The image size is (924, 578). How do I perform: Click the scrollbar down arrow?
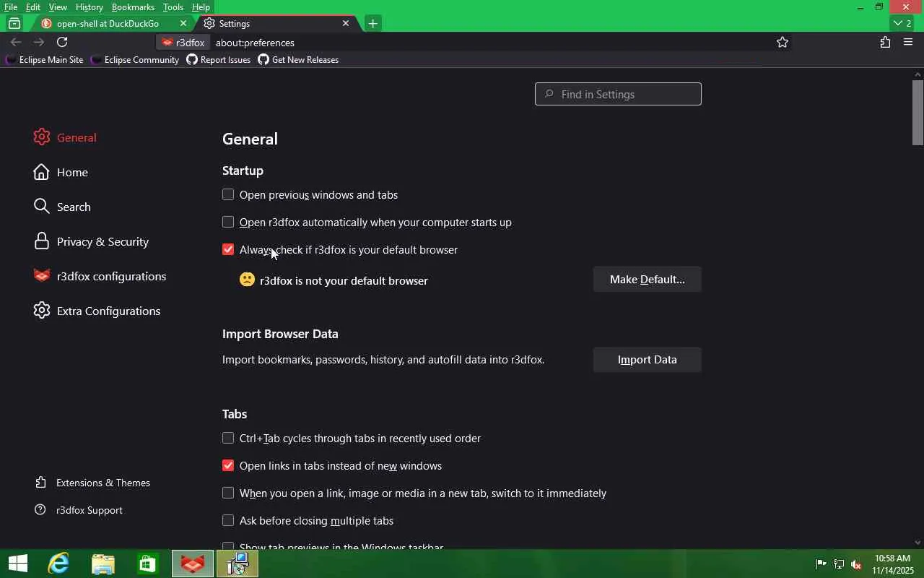click(x=918, y=543)
